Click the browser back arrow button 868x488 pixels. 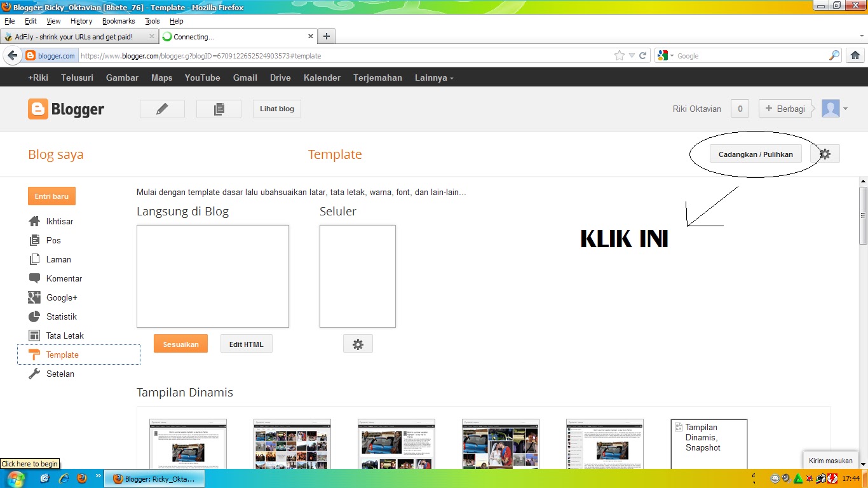pos(12,56)
